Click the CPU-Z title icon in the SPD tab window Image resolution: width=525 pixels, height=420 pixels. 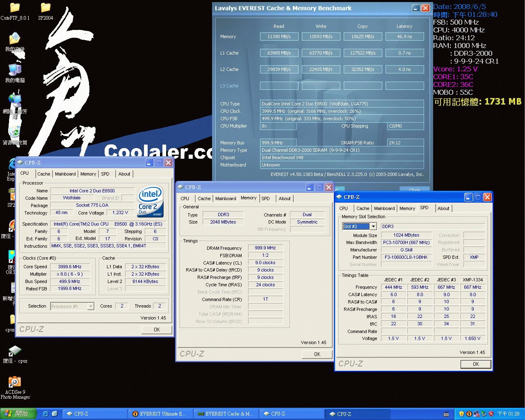click(339, 197)
